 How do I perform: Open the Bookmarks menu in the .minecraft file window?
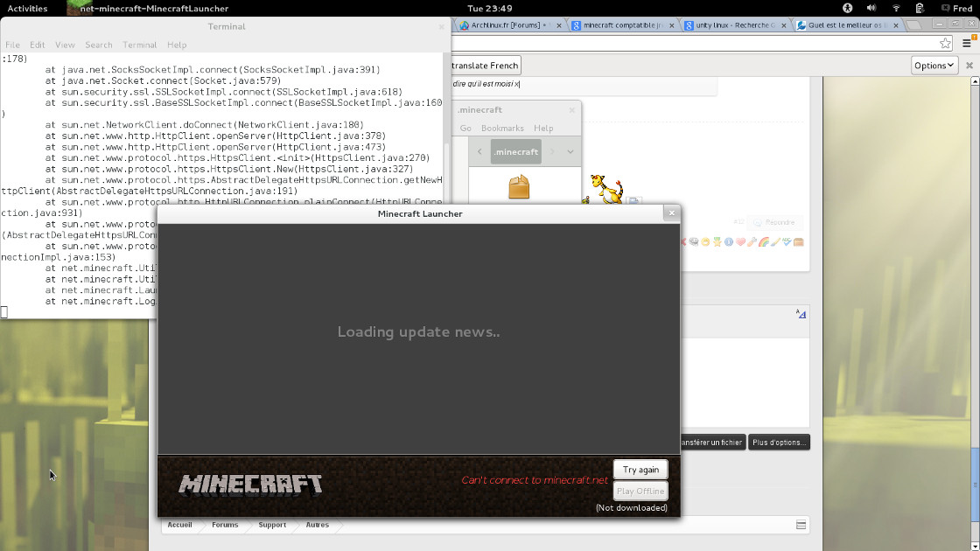click(x=502, y=128)
